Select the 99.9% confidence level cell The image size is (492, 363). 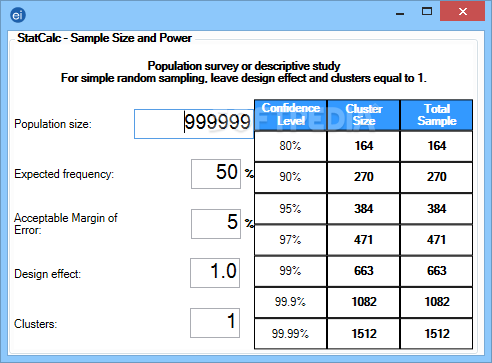pos(290,302)
